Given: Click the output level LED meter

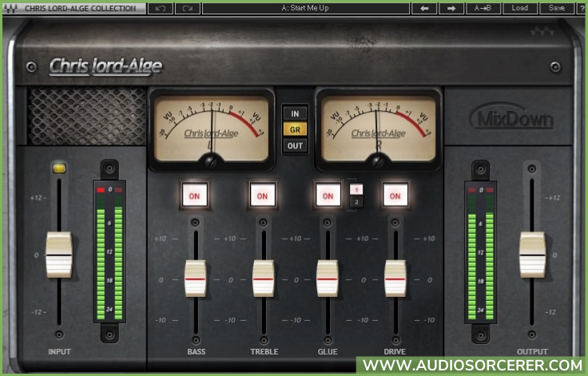Looking at the screenshot, I should pyautogui.click(x=481, y=253).
